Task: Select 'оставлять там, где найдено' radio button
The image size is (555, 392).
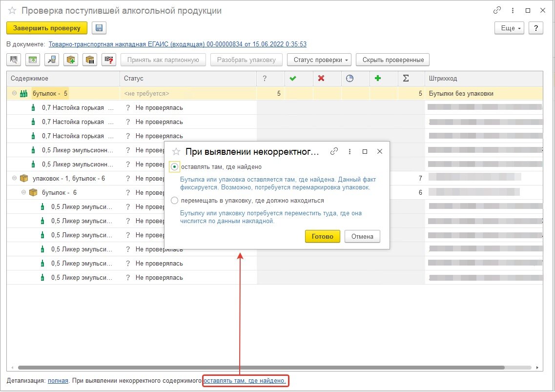Action: click(174, 167)
